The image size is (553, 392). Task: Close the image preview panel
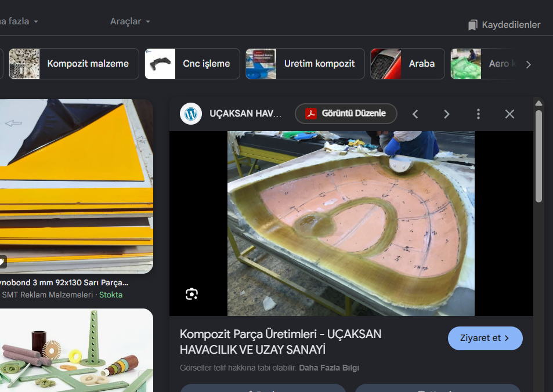point(509,114)
